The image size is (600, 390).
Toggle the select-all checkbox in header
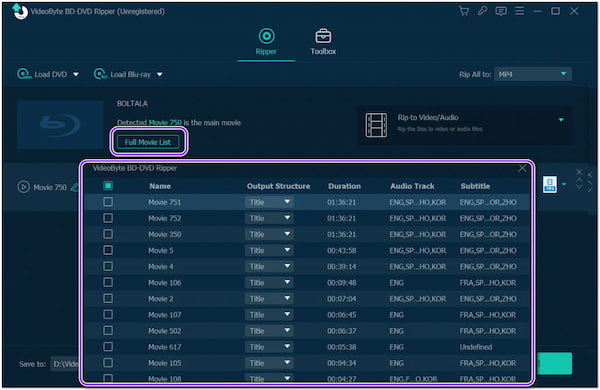[x=108, y=186]
